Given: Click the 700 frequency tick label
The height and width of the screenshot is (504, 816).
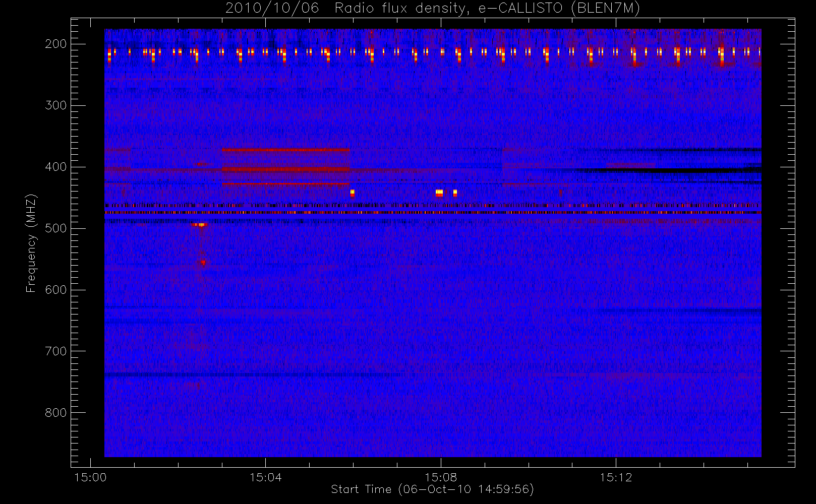Looking at the screenshot, I should pyautogui.click(x=55, y=351).
